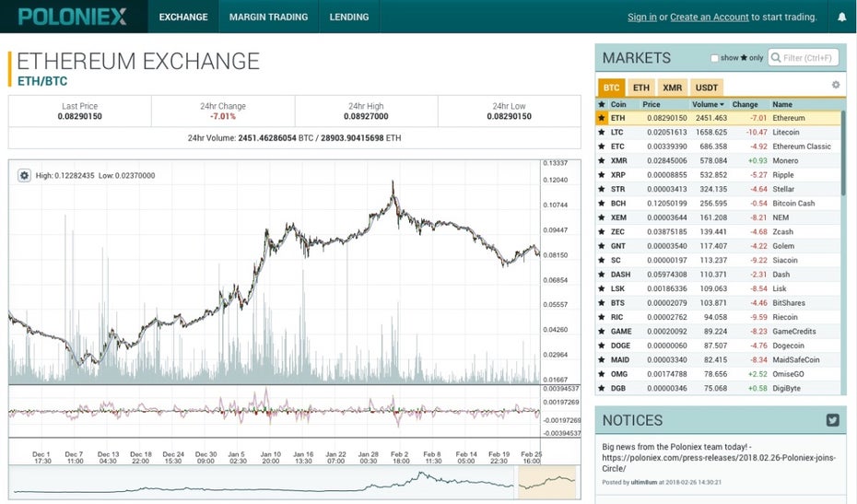Select the Dogecoin market row

click(x=718, y=346)
